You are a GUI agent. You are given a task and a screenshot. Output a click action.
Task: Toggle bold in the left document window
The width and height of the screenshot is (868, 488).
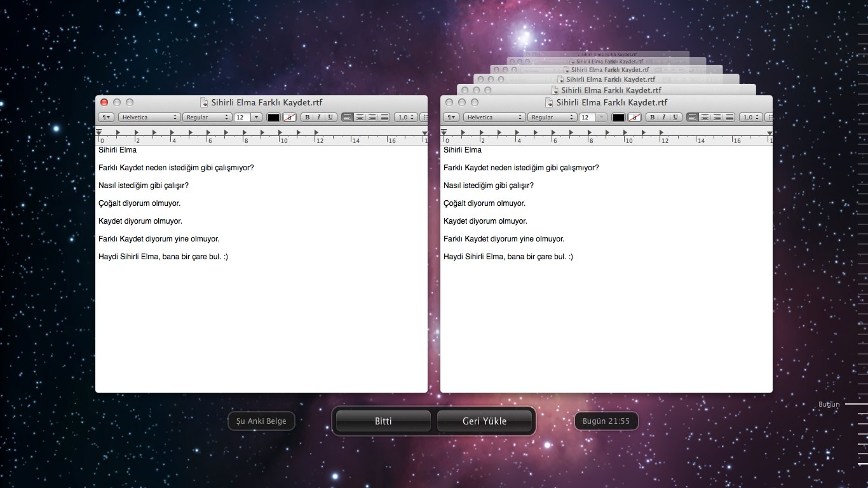(307, 118)
